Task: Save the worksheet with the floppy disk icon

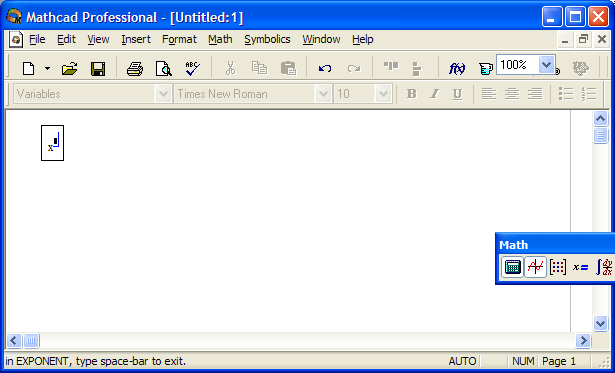Action: click(x=98, y=69)
